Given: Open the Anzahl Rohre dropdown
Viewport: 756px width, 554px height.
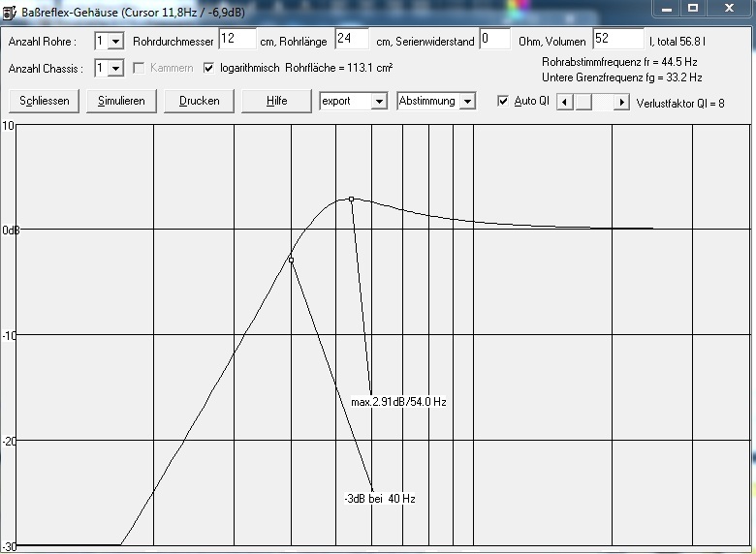Looking at the screenshot, I should 115,42.
